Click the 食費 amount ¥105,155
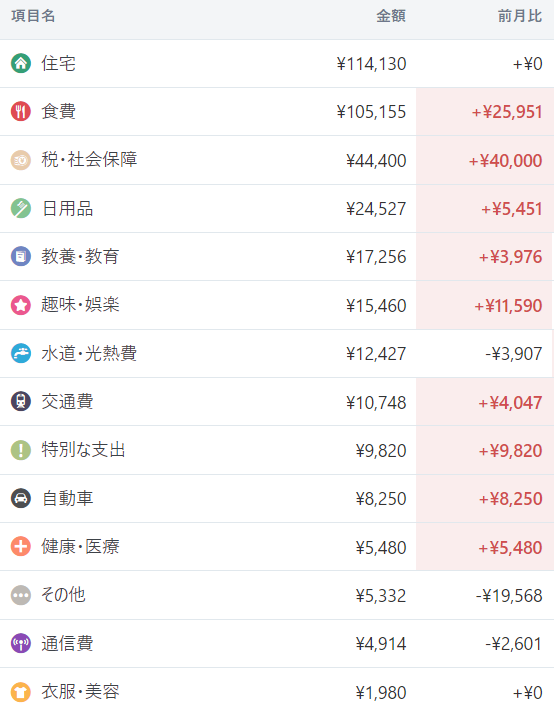 click(371, 112)
